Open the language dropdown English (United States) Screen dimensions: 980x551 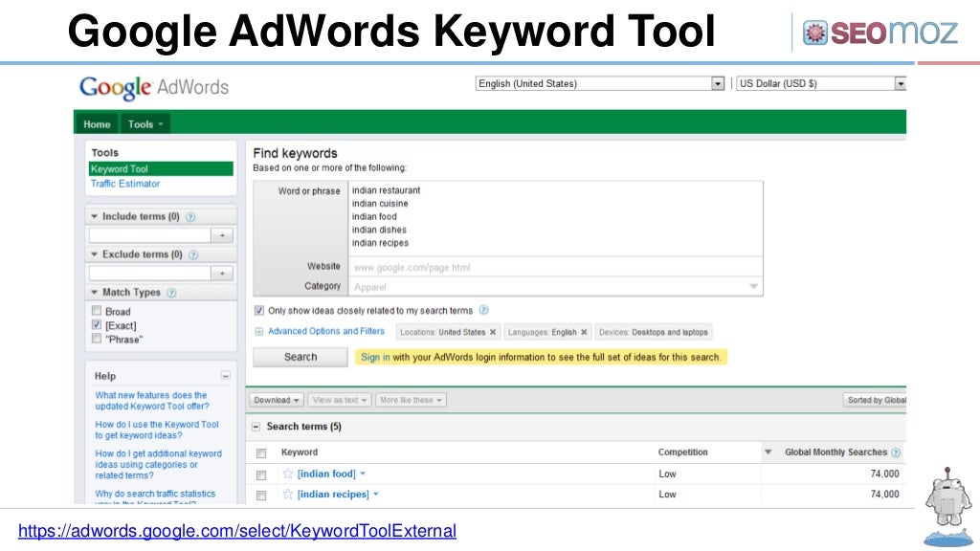pos(600,84)
